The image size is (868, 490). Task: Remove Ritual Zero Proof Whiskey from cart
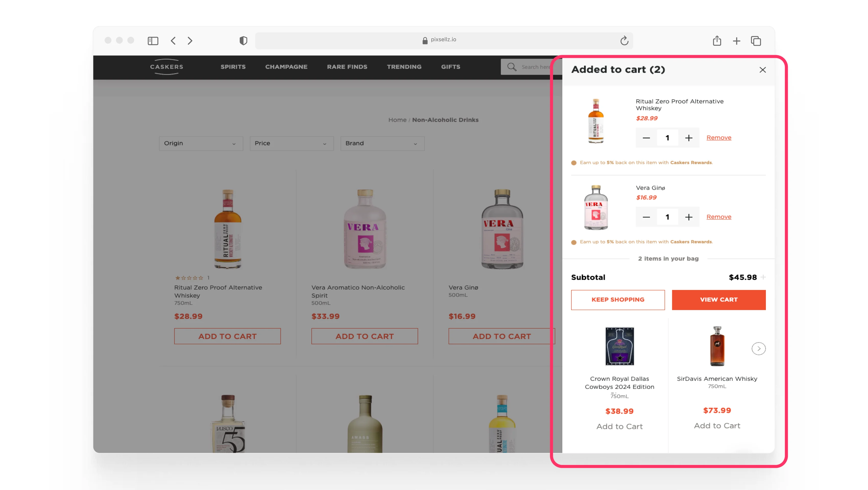coord(719,137)
